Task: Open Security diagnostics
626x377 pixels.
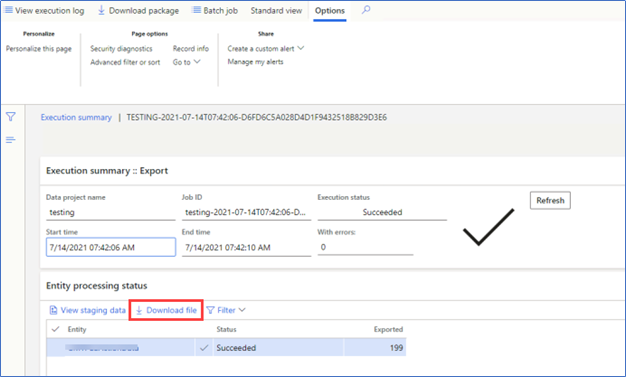Action: coord(121,49)
